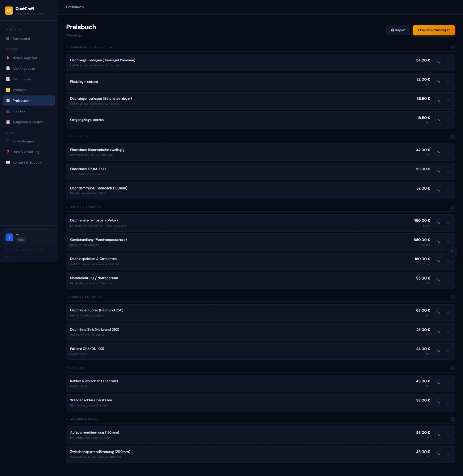Click the Preisbuch breadcrumb in top bar
The width and height of the screenshot is (463, 476).
(x=75, y=7)
